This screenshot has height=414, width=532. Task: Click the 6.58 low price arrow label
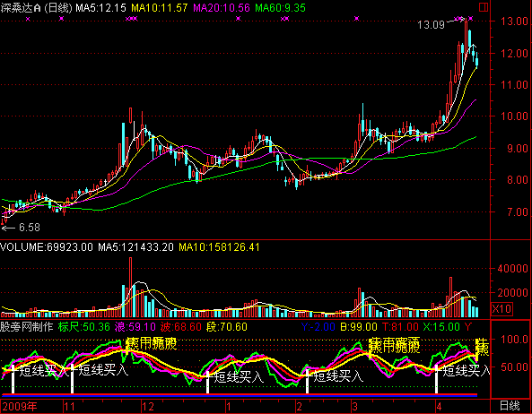point(21,228)
